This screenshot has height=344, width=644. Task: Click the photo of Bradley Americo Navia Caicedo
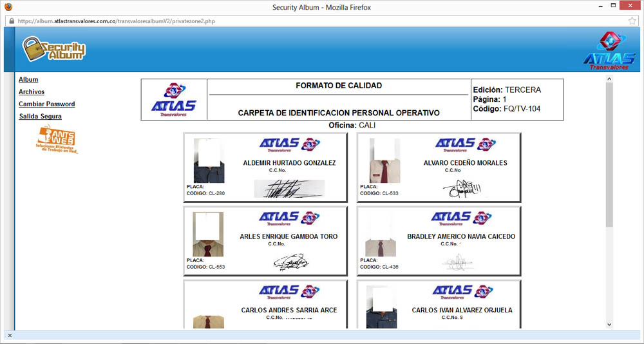point(381,234)
